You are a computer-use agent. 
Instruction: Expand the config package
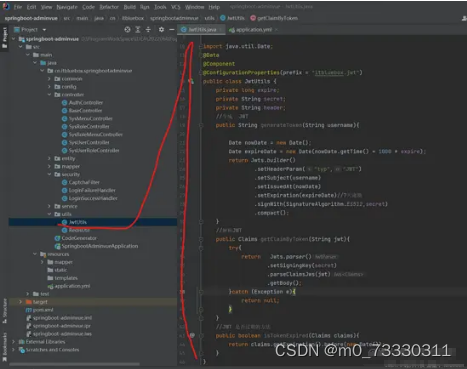click(49, 87)
